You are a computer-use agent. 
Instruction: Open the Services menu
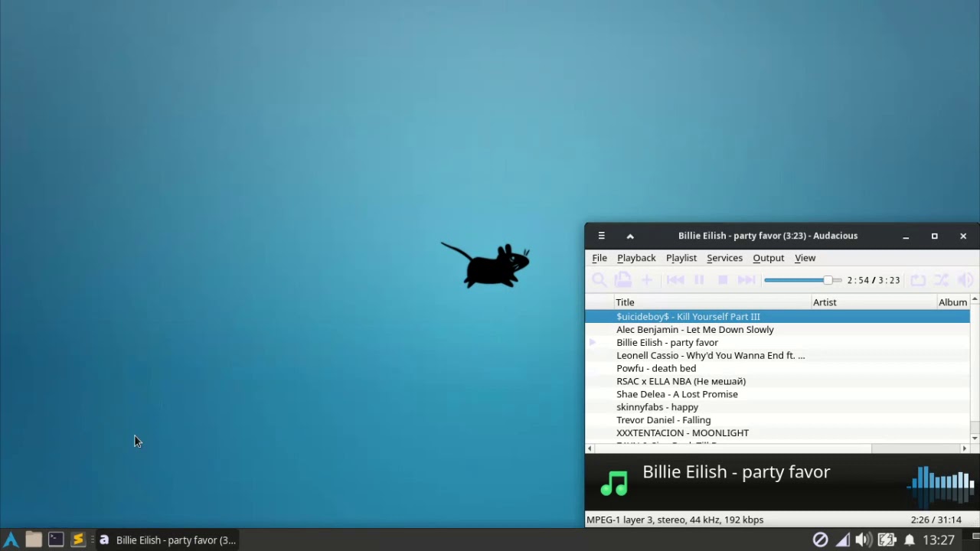(724, 258)
